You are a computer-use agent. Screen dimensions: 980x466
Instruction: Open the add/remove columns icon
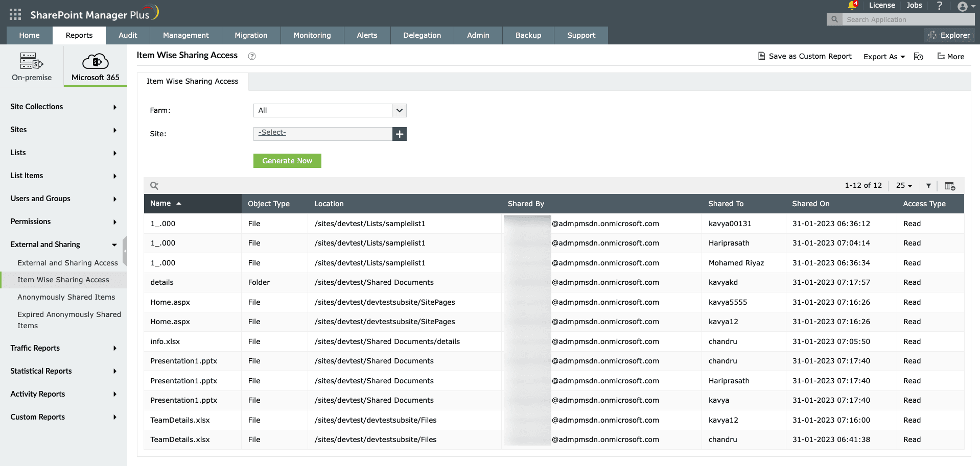pyautogui.click(x=950, y=186)
